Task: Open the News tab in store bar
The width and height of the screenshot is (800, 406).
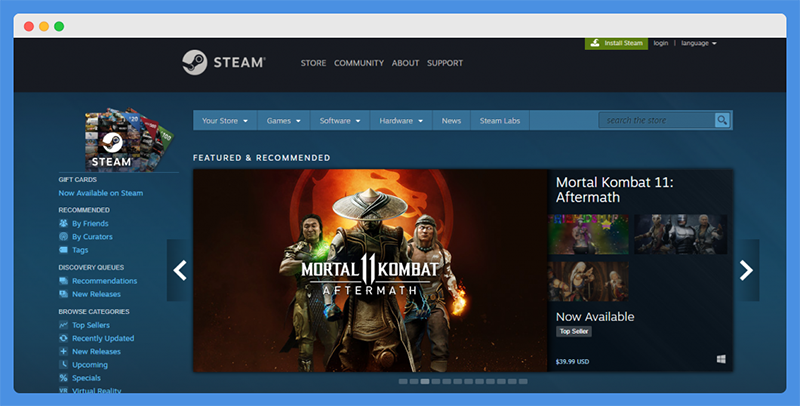Action: click(x=451, y=121)
